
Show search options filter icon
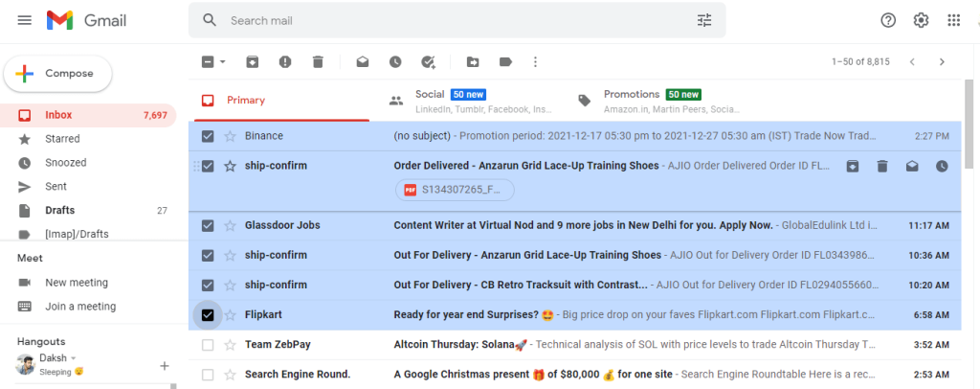pos(704,20)
